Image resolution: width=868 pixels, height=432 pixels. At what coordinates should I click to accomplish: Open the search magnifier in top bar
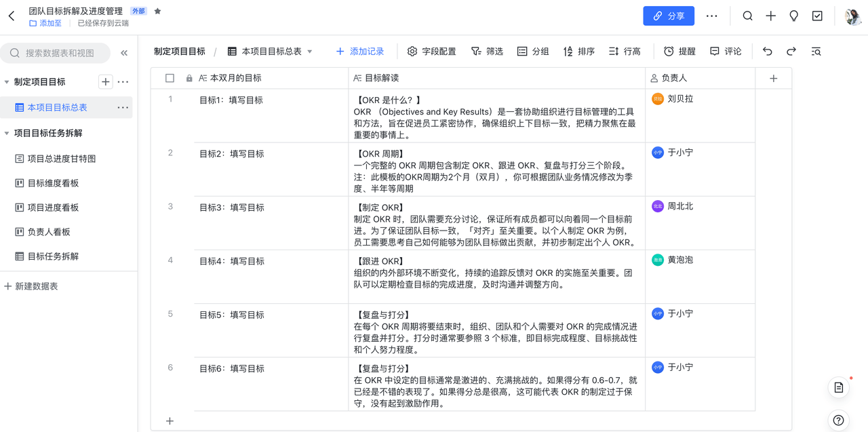[747, 16]
